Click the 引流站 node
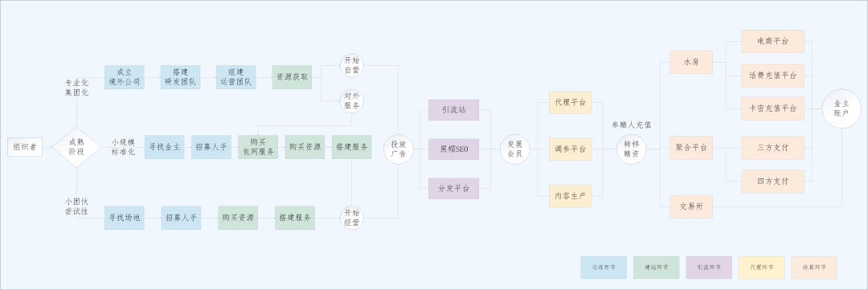This screenshot has width=868, height=290. point(453,109)
